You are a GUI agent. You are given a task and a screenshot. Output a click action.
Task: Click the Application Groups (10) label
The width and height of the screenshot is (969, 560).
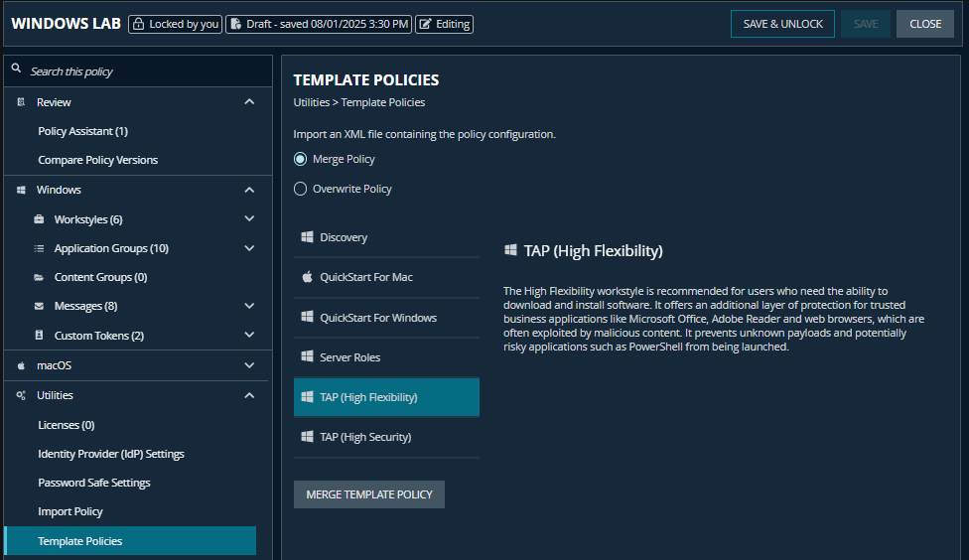coord(111,248)
